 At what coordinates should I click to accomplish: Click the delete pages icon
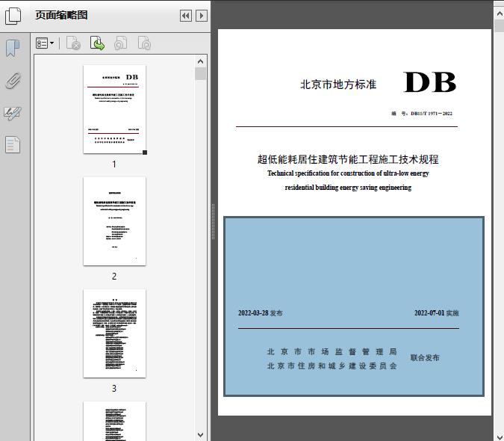pyautogui.click(x=73, y=43)
